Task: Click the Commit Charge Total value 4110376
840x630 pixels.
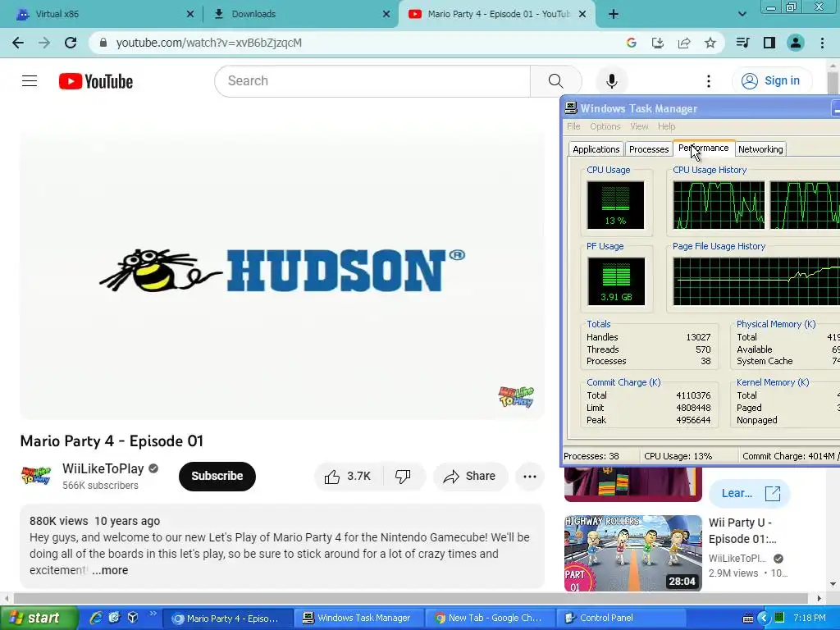Action: pyautogui.click(x=693, y=395)
